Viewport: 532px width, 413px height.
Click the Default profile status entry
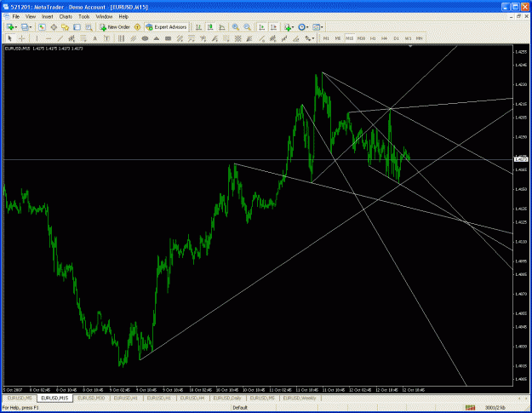coord(240,408)
